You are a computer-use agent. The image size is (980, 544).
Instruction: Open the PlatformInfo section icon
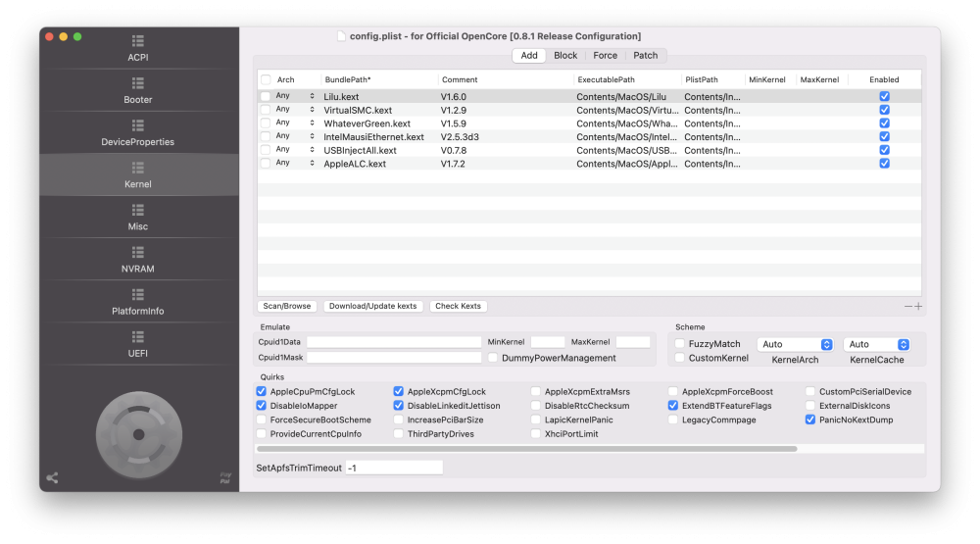pyautogui.click(x=138, y=294)
